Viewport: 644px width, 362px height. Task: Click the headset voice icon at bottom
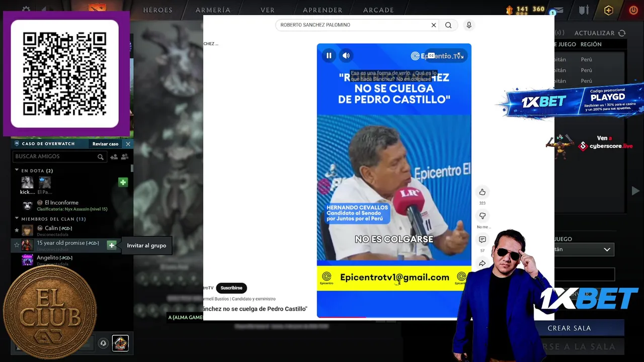coord(103,343)
